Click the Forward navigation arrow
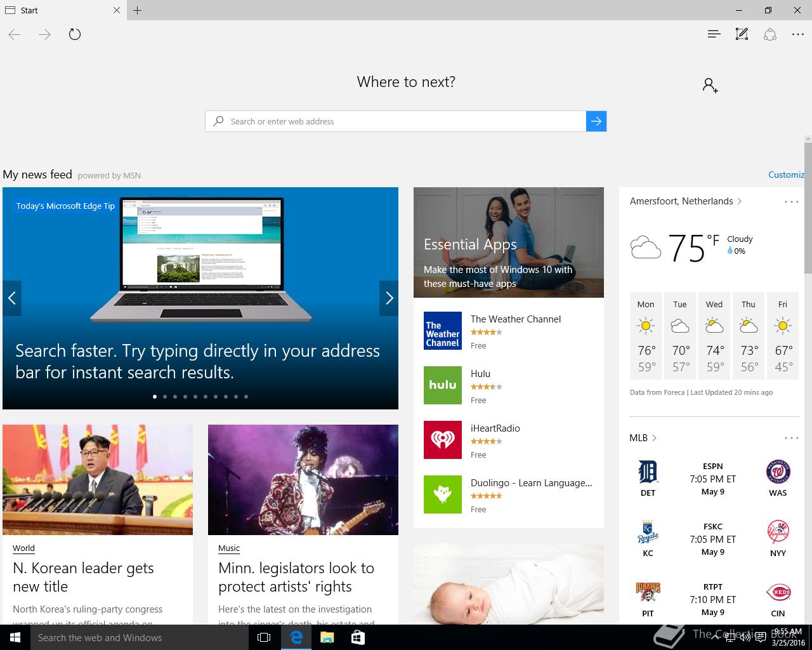This screenshot has width=812, height=650. (x=44, y=34)
